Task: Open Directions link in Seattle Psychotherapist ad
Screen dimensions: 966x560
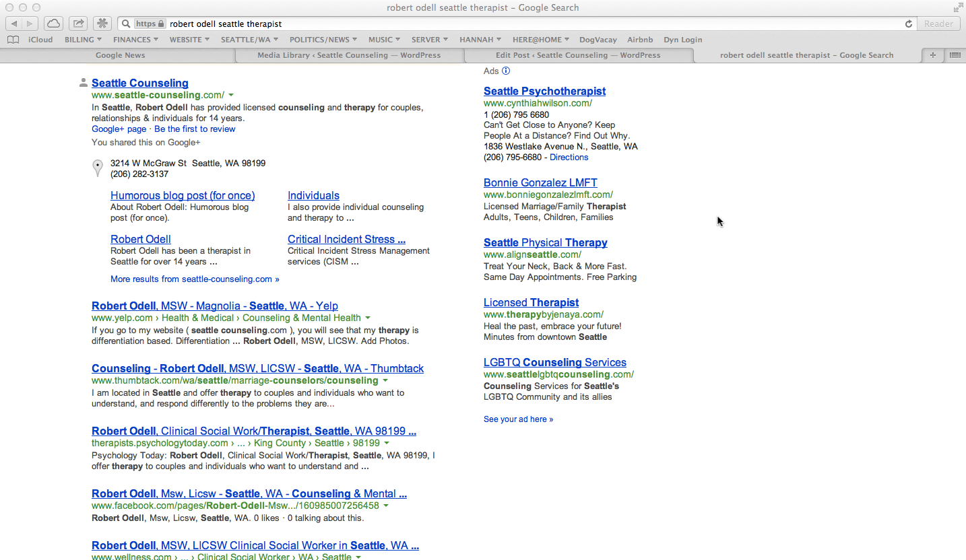Action: pyautogui.click(x=569, y=157)
